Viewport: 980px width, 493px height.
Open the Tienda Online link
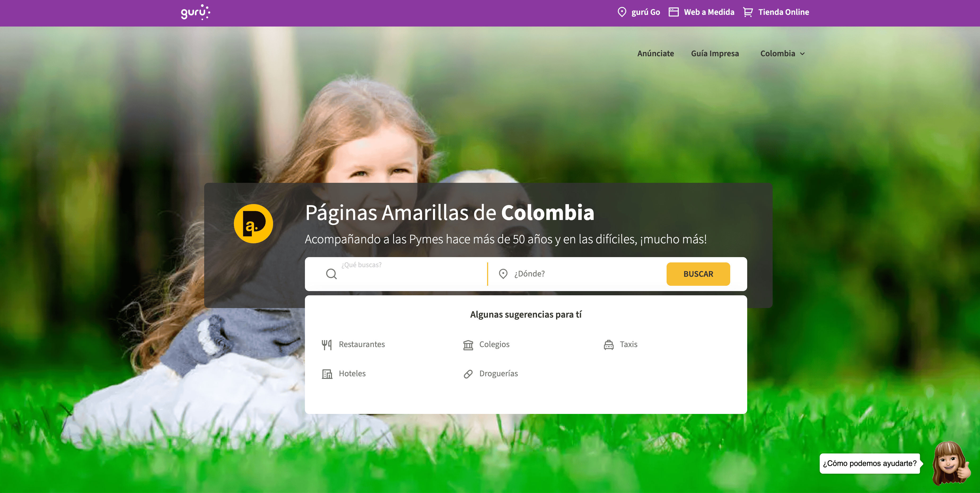(x=783, y=12)
